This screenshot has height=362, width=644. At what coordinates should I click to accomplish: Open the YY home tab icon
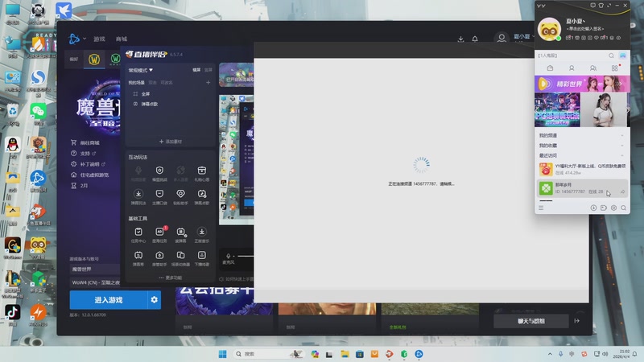click(550, 68)
